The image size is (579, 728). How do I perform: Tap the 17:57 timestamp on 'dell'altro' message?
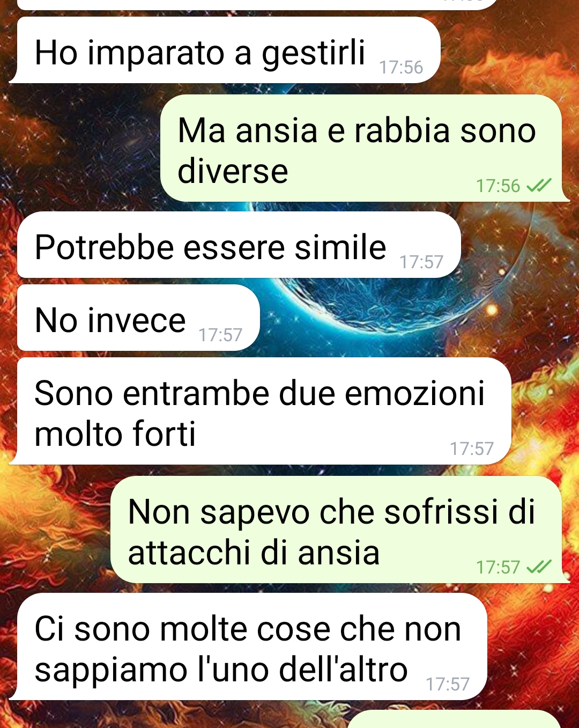coord(448,684)
